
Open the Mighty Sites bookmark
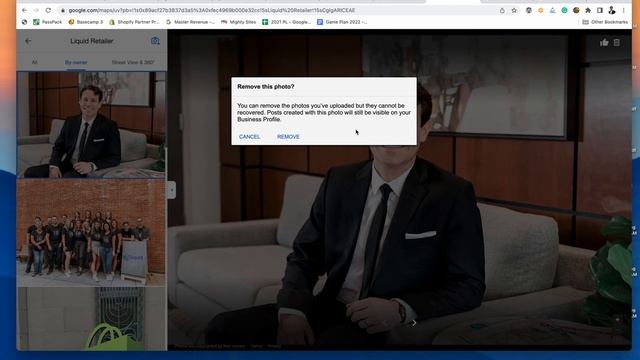click(238, 22)
